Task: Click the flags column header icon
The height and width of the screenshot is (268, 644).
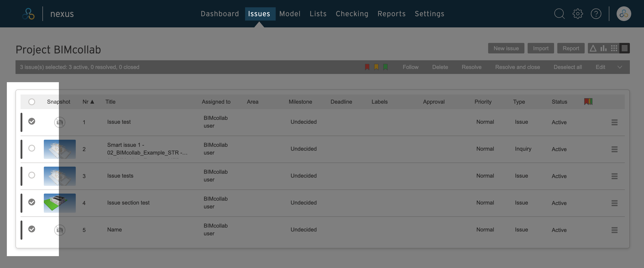Action: pos(588,102)
